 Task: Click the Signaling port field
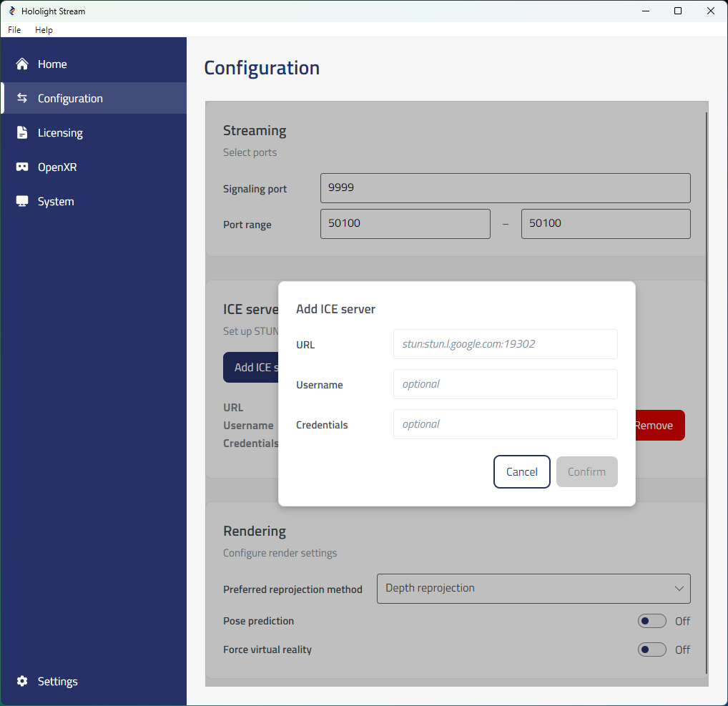[x=505, y=188]
